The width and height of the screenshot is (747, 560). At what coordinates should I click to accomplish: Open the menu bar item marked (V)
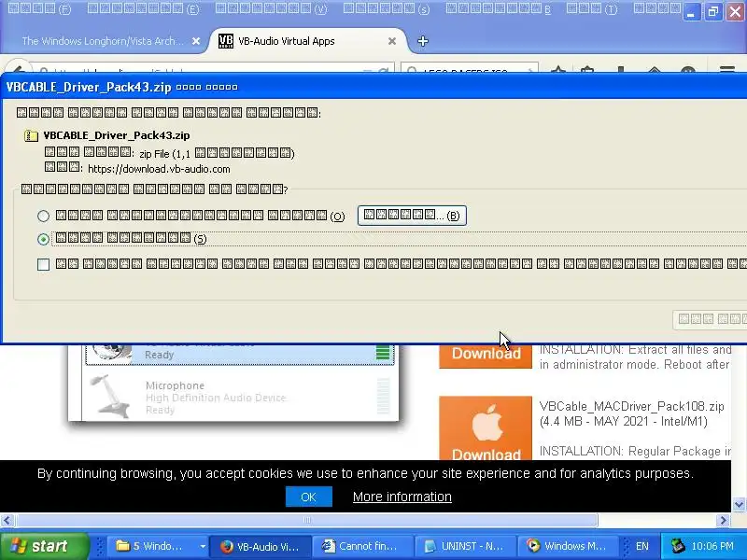(x=272, y=8)
